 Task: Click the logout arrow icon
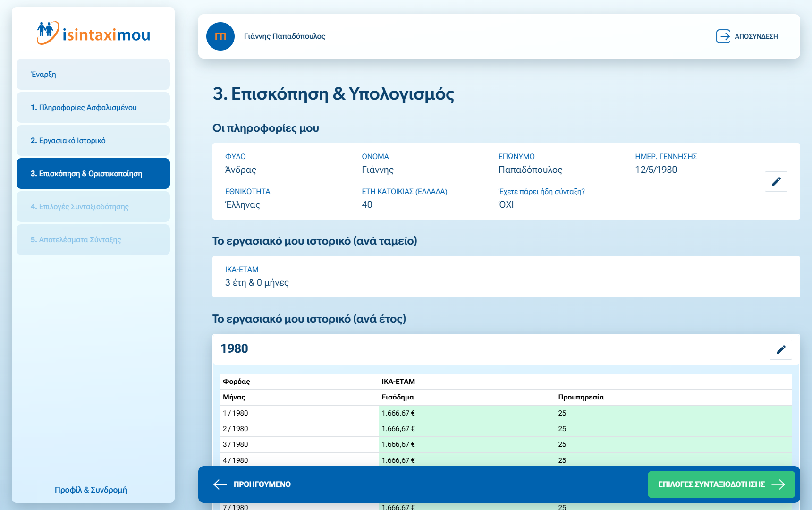(723, 36)
